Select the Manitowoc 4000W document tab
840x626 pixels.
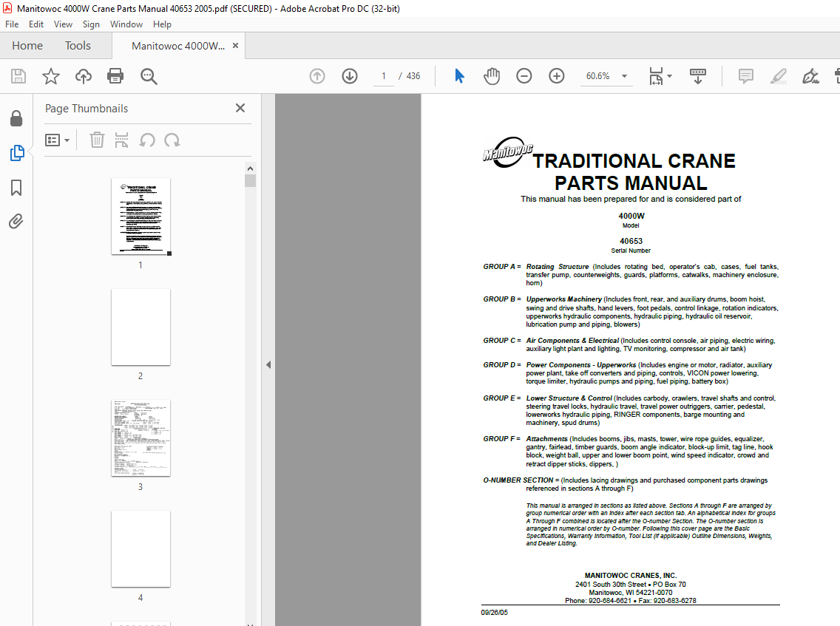tap(178, 46)
